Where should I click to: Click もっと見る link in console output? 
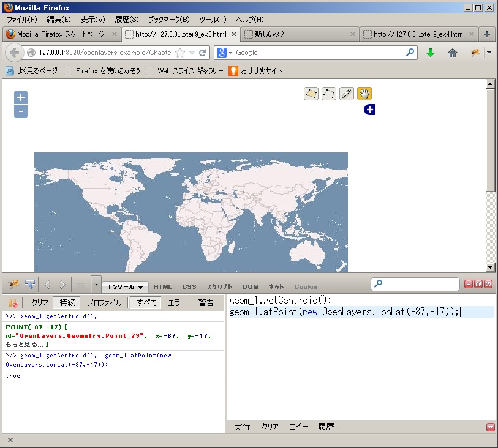[x=21, y=344]
